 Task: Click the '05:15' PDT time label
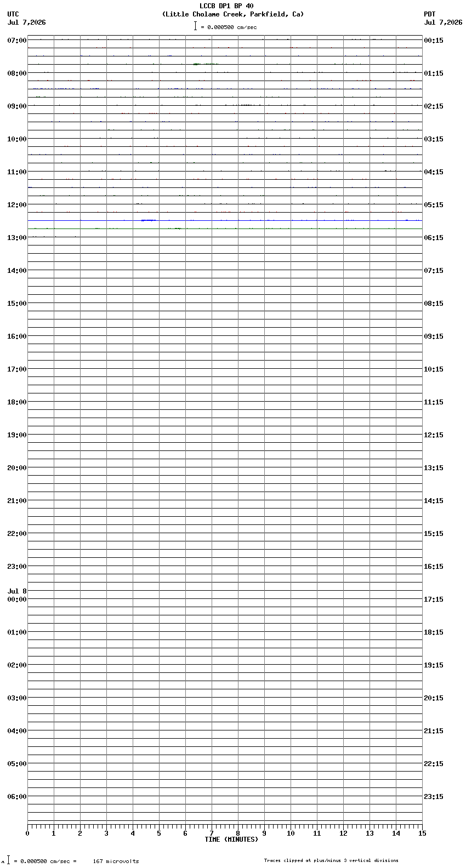click(x=434, y=205)
